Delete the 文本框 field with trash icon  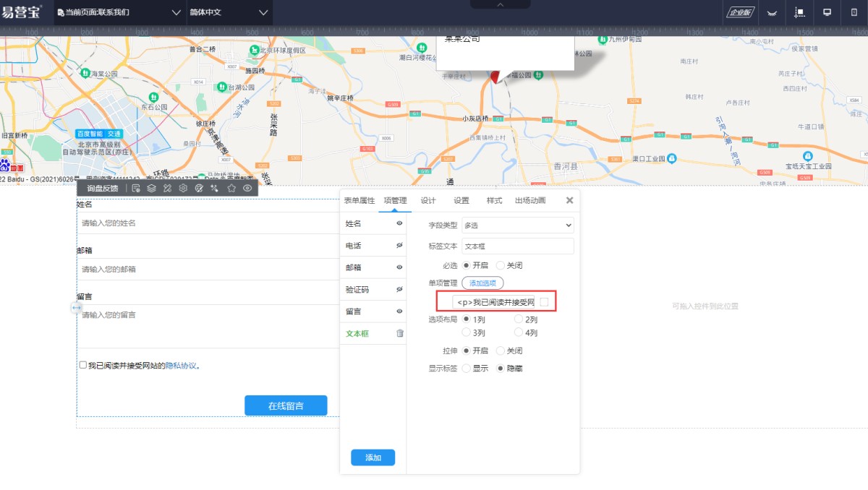click(x=400, y=333)
